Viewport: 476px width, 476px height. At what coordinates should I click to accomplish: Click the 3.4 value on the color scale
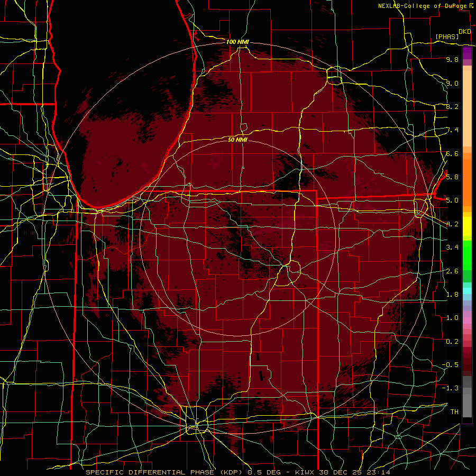(452, 247)
